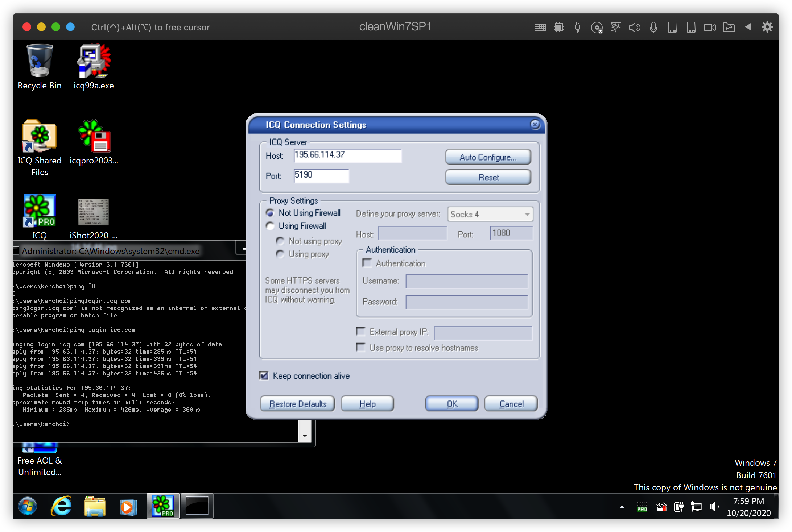Click the proxy Host input field
This screenshot has width=792, height=532.
click(x=413, y=233)
